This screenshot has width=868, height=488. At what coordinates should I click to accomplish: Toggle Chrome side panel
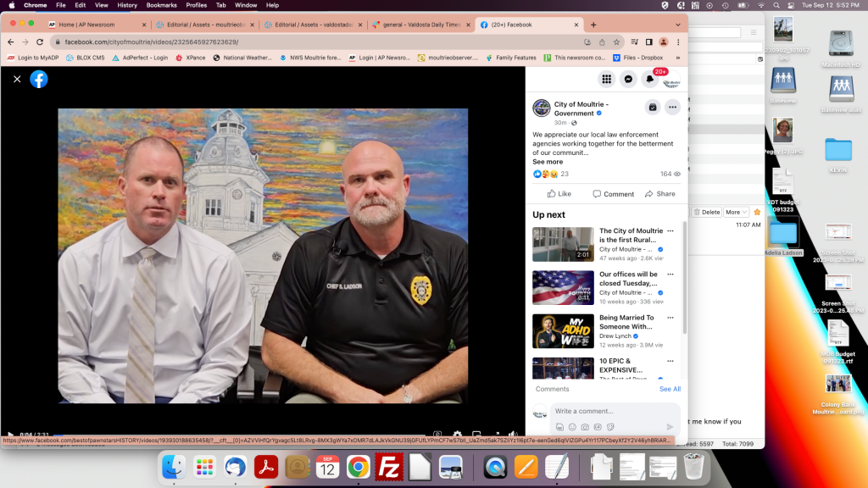tap(648, 42)
